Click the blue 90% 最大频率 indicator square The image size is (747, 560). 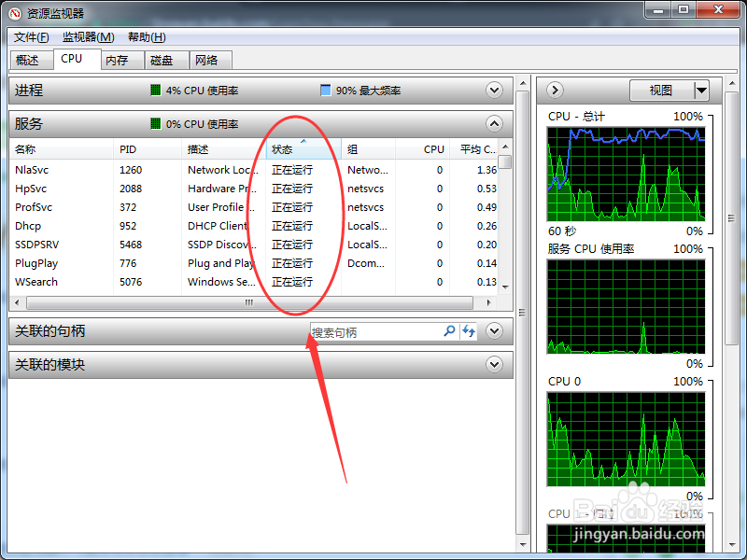325,90
